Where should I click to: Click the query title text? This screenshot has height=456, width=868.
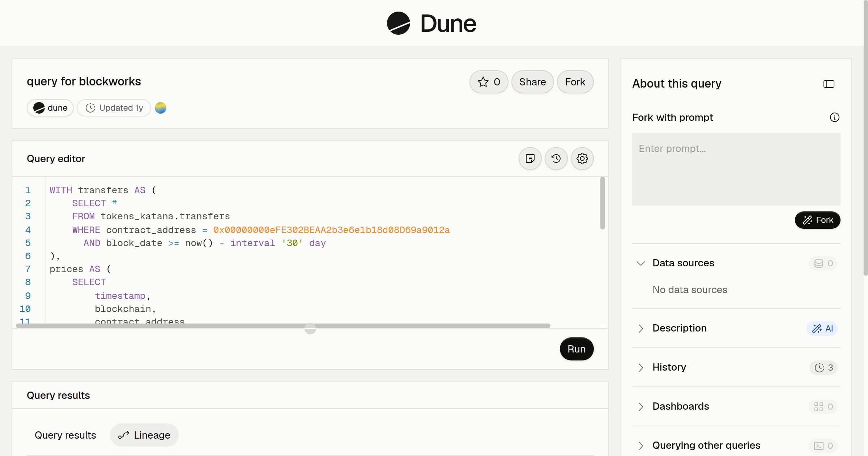pyautogui.click(x=84, y=81)
